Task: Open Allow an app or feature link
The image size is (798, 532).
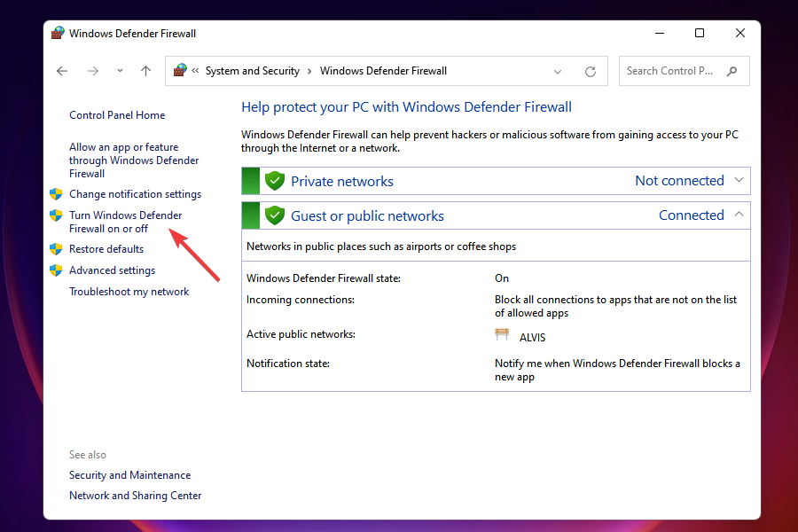Action: (134, 160)
